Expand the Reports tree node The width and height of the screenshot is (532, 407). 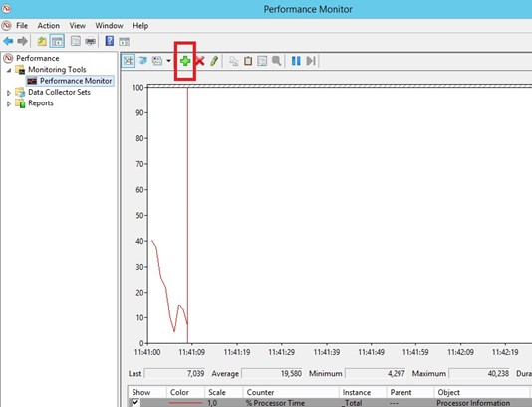(x=9, y=103)
